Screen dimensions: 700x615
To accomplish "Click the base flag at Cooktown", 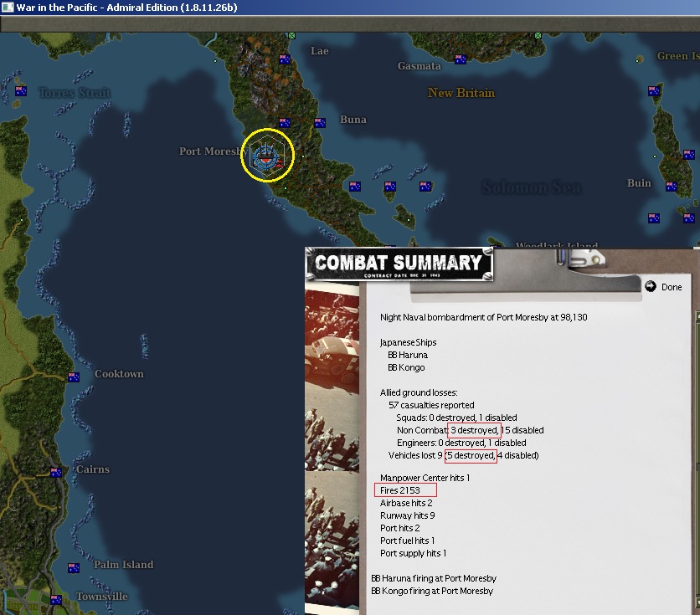I will [74, 377].
